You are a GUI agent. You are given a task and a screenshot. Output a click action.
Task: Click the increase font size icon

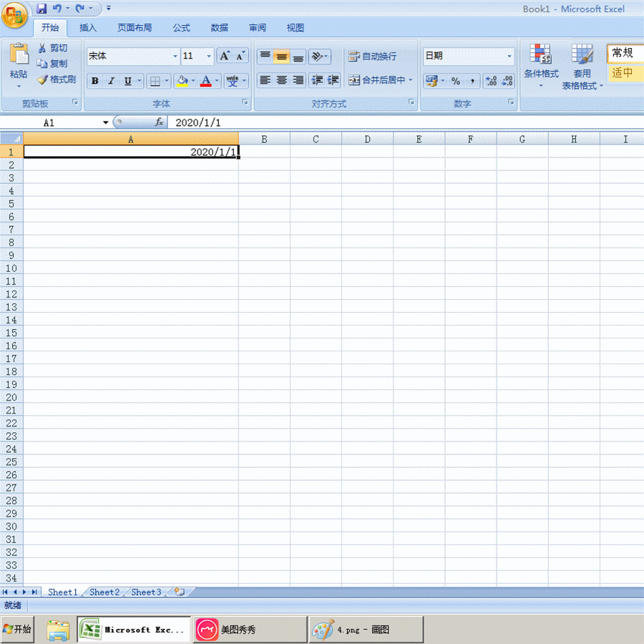click(225, 56)
